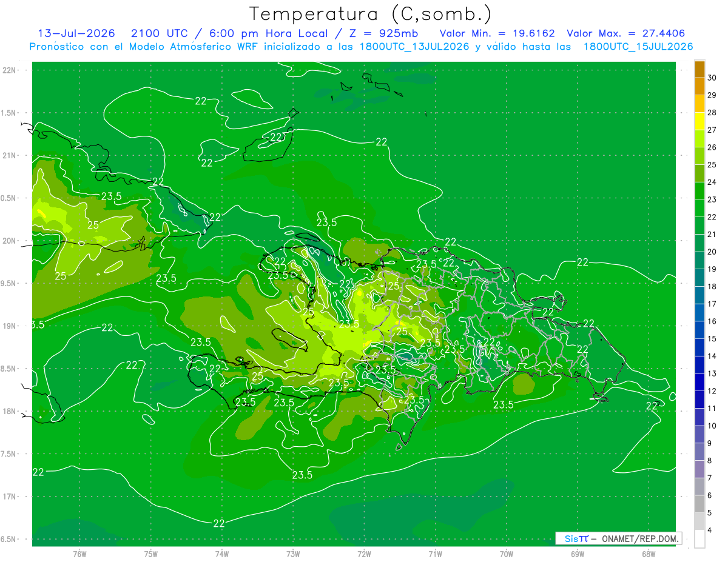Pick the yellow swatch between 27 and 28
Image resolution: width=728 pixels, height=562 pixels.
(x=699, y=121)
